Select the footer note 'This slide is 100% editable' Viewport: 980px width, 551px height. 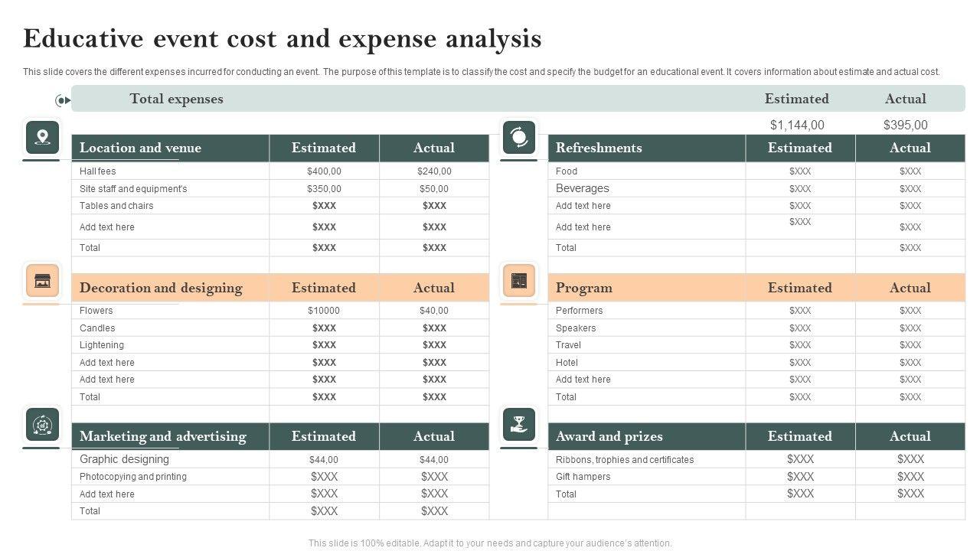[490, 543]
